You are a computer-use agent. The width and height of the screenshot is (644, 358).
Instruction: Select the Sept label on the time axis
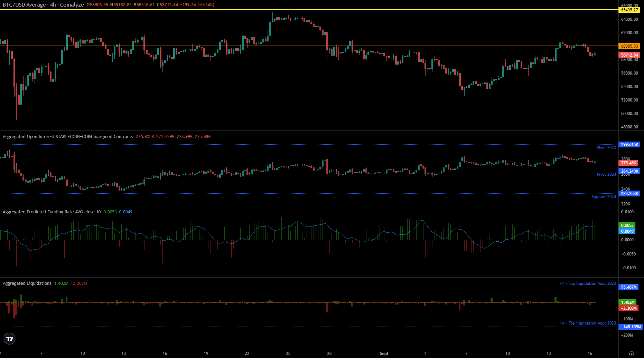[x=384, y=354]
